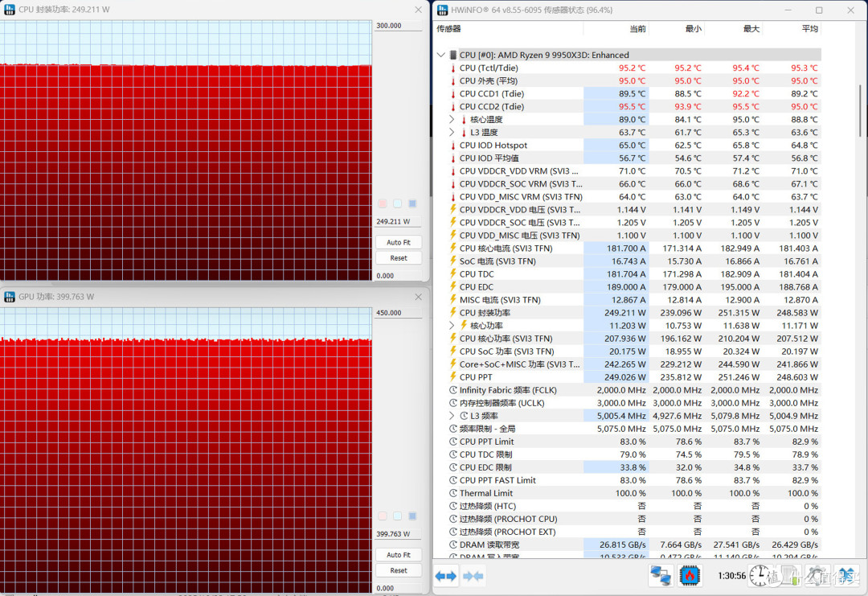Click the 300.000 maximum field in CPU graph
The image size is (868, 596).
point(398,26)
